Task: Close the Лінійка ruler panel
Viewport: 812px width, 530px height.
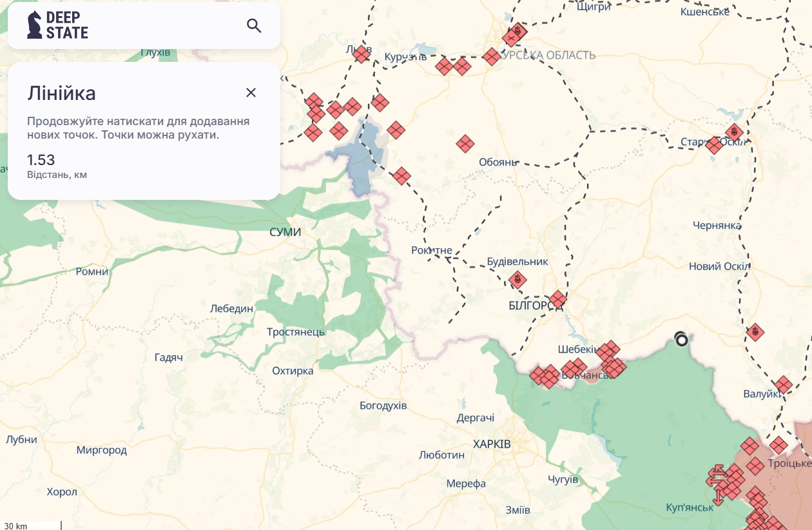Action: tap(251, 93)
